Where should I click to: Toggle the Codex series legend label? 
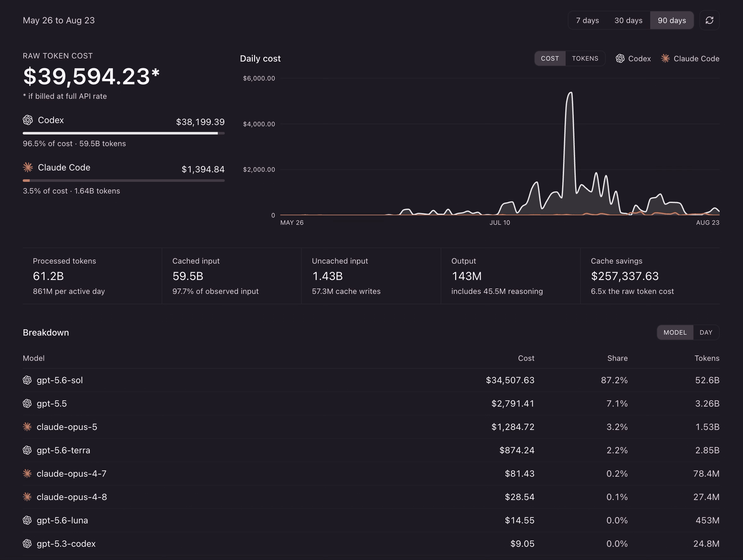coord(639,58)
